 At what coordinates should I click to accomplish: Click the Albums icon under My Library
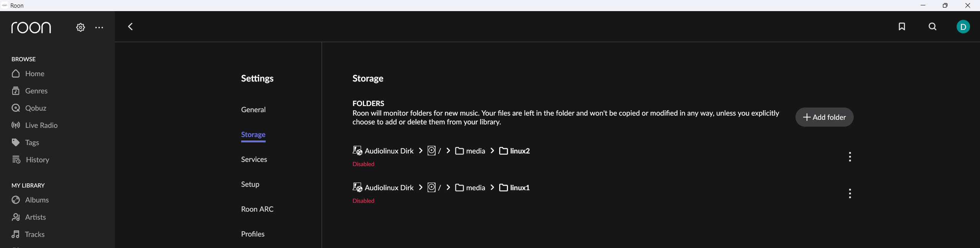pyautogui.click(x=16, y=200)
